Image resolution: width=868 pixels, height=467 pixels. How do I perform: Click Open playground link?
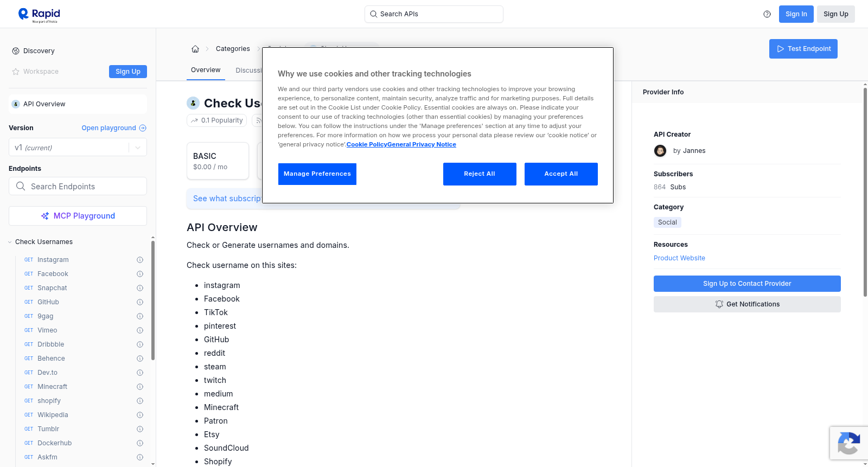(x=114, y=128)
